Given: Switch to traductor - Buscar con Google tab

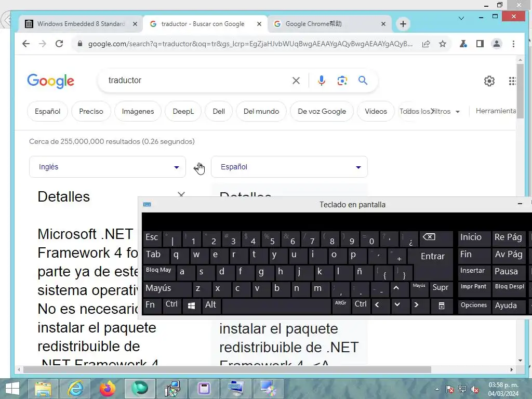Looking at the screenshot, I should [206, 24].
